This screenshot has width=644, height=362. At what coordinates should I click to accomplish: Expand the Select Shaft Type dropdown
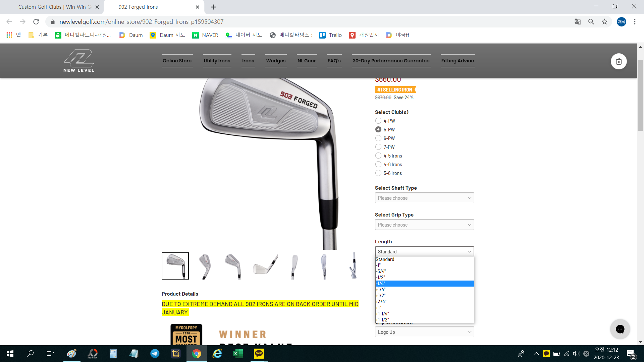tap(424, 198)
